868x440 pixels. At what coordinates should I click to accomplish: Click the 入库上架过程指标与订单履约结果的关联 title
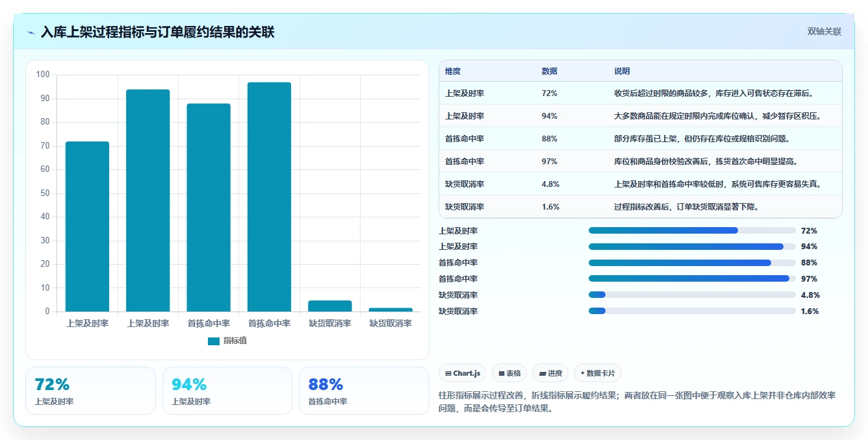[x=157, y=32]
